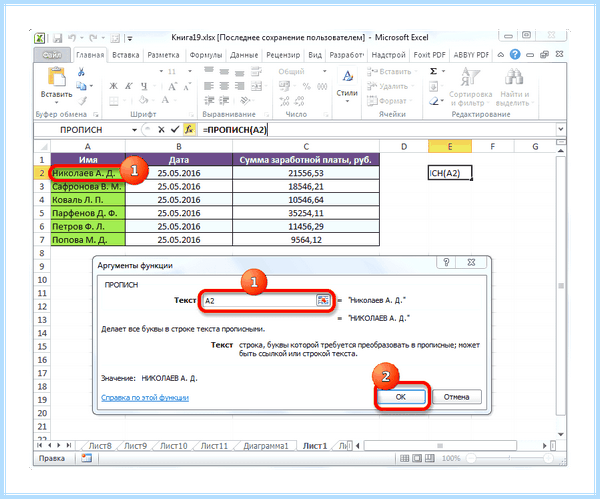The image size is (600, 499).
Task: Click the Increase Indent icon
Action: pyautogui.click(x=224, y=101)
